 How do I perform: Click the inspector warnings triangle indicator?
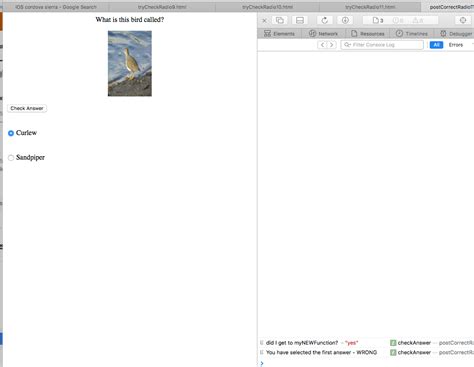418,21
